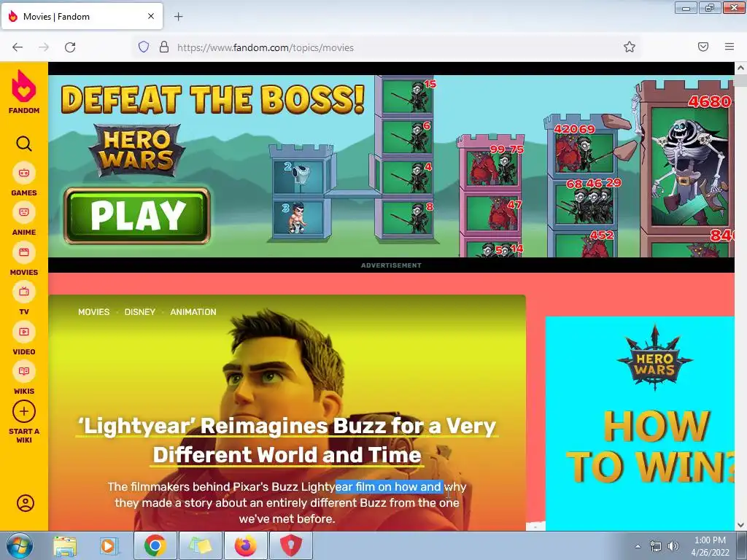Open Windows Explorer from the taskbar
Screen dimensions: 747x560
click(65, 546)
